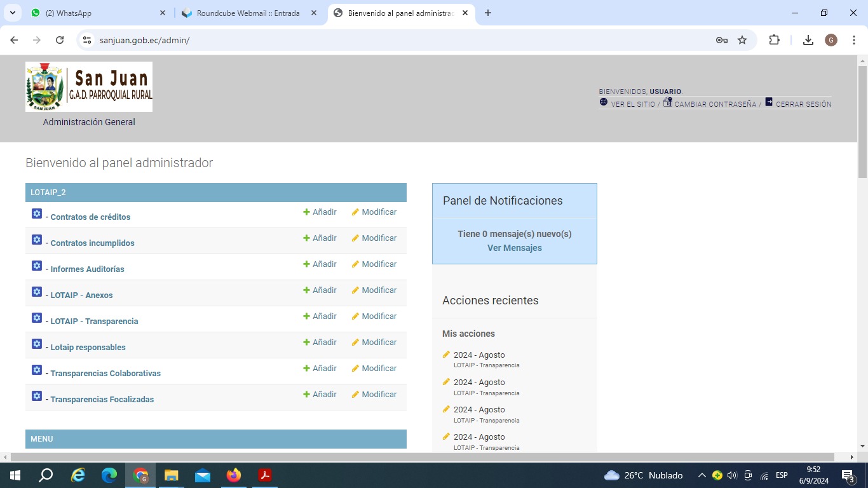Click Añadir for Informes Auditorías
Image resolution: width=868 pixels, height=488 pixels.
point(320,264)
